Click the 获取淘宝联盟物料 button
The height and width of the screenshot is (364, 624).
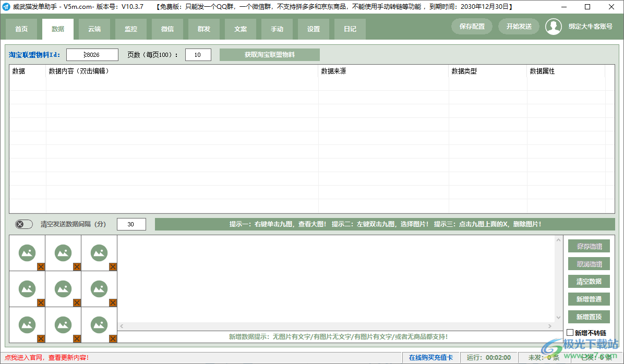[269, 55]
